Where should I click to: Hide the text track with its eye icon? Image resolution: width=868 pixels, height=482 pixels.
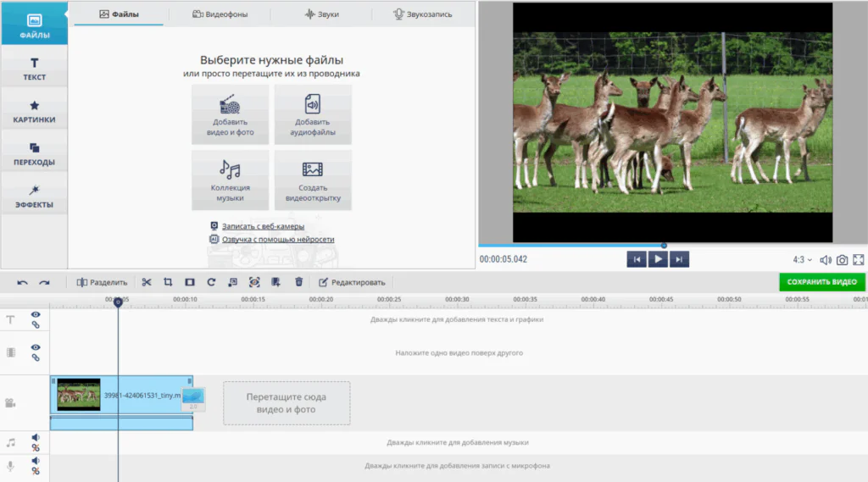pos(36,314)
